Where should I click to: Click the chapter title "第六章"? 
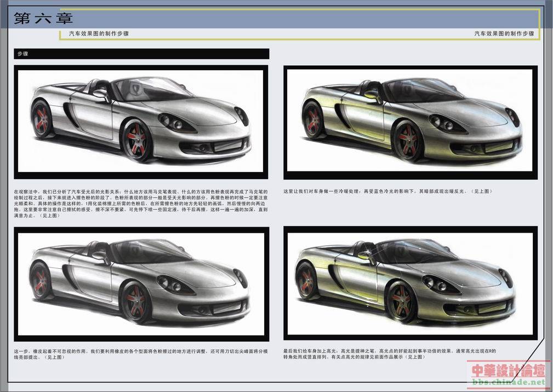pos(43,18)
